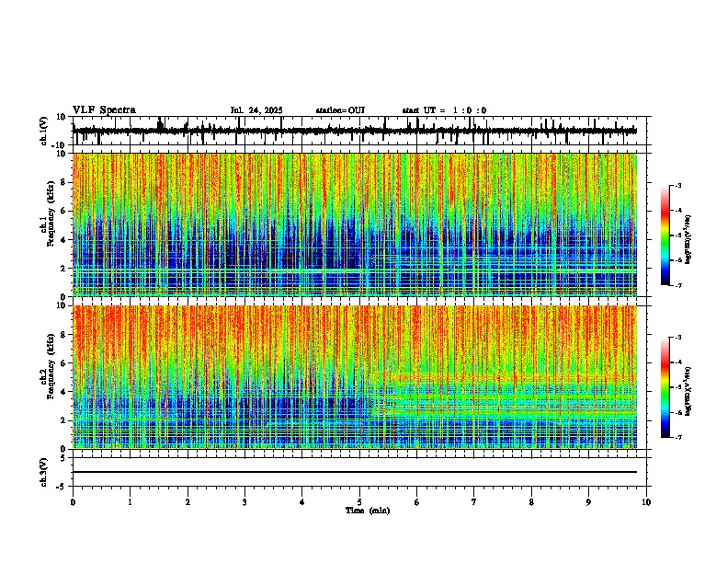Click the ch.1 PSD color bar
Screen dimensions: 728x563
(x=665, y=236)
